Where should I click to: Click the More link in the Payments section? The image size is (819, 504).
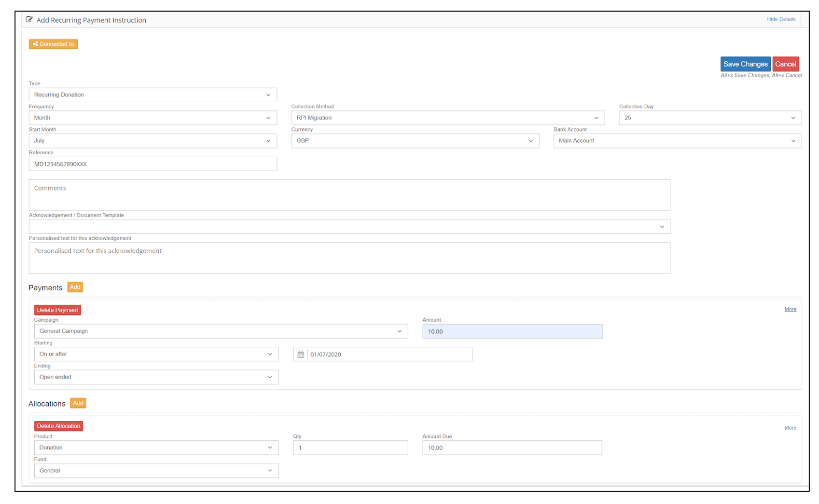[x=790, y=309]
